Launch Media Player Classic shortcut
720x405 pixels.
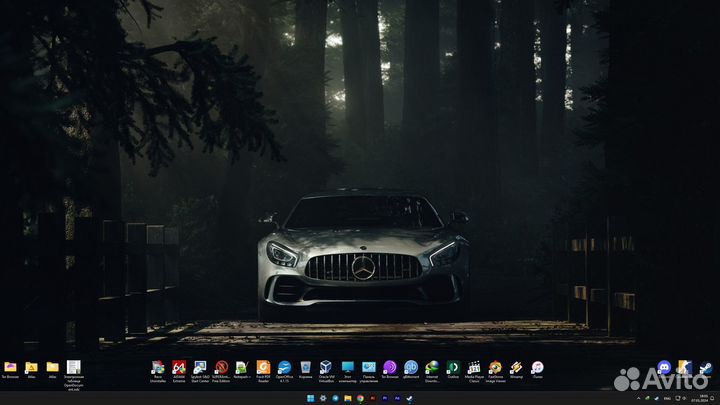tap(474, 368)
